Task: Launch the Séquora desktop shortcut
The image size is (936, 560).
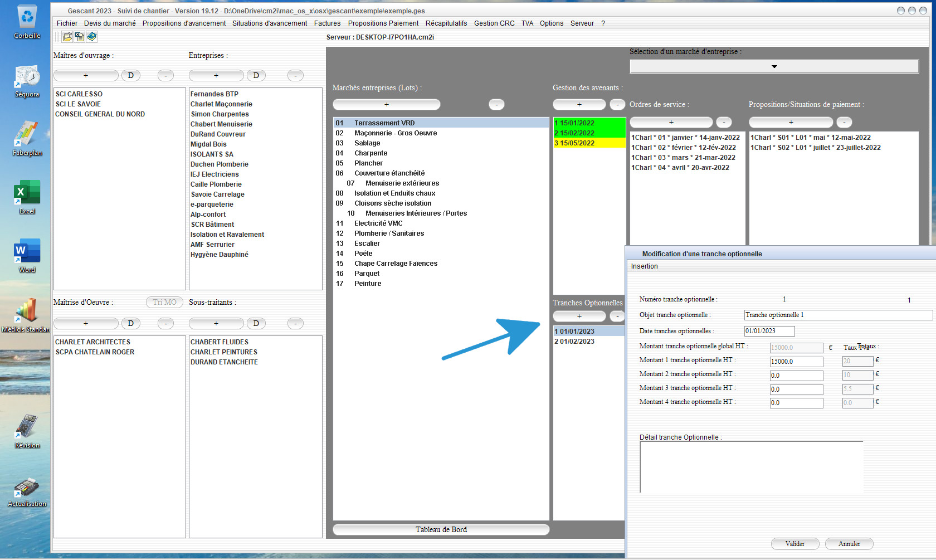Action: (x=27, y=81)
